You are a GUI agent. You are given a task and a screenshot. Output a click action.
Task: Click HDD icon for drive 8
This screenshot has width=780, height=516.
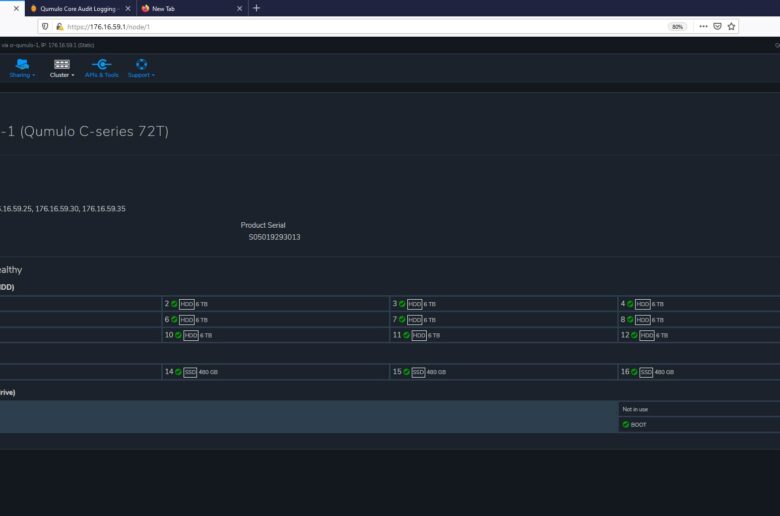click(x=643, y=320)
